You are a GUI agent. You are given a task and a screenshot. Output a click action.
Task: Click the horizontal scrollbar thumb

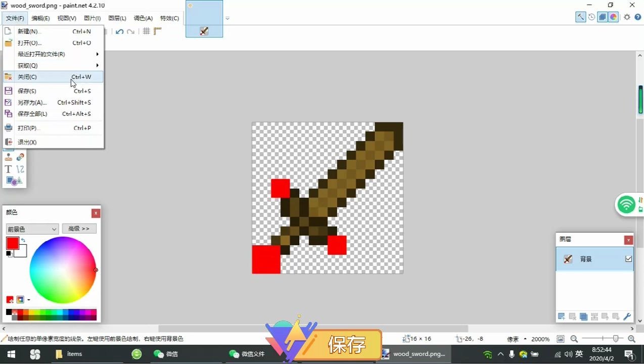tap(313, 329)
